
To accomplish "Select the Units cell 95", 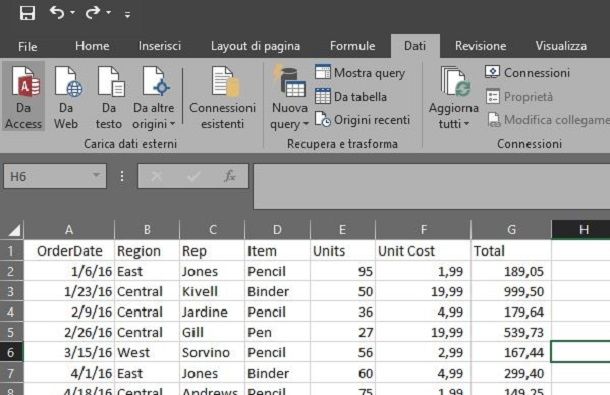I will click(x=343, y=271).
